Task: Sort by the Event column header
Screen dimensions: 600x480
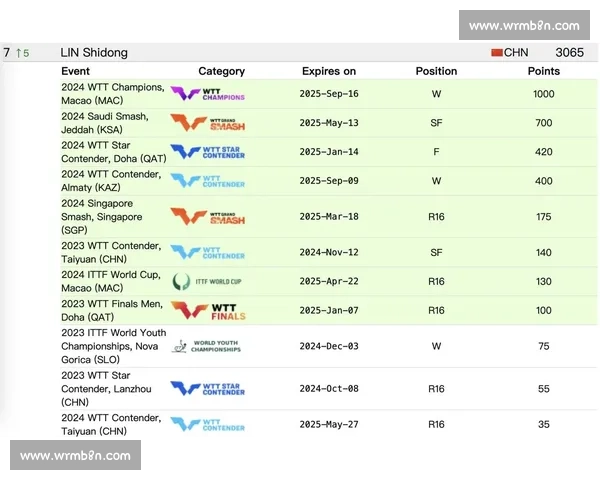Action: (x=75, y=71)
